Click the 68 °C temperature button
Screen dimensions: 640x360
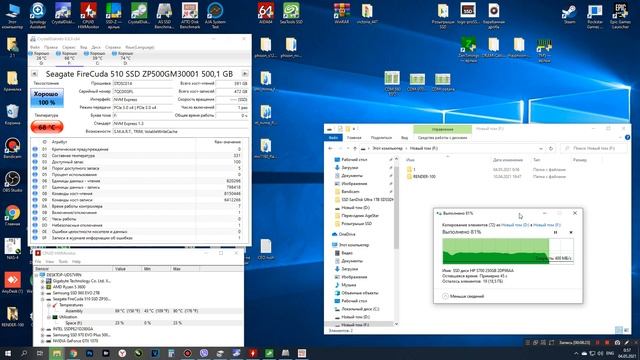(x=47, y=127)
